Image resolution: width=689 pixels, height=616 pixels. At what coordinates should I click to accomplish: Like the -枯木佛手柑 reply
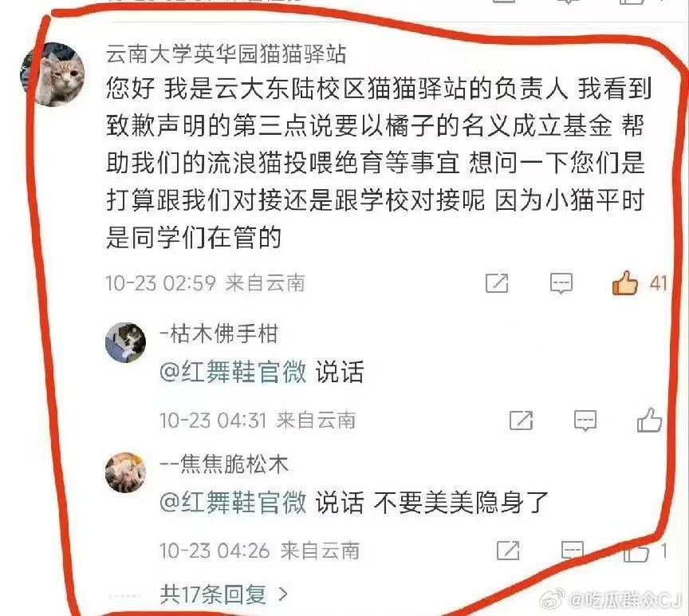tap(649, 420)
